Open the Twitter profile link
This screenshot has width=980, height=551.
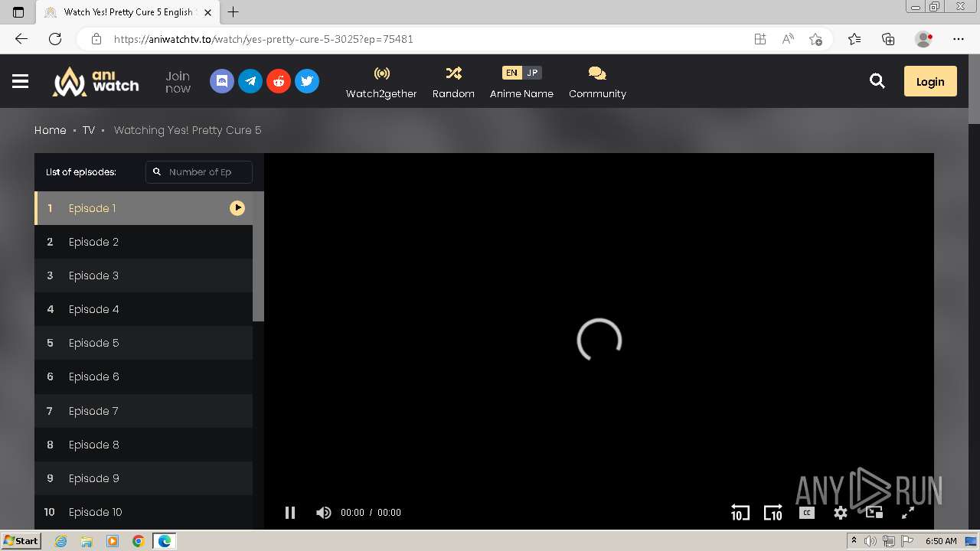(307, 81)
